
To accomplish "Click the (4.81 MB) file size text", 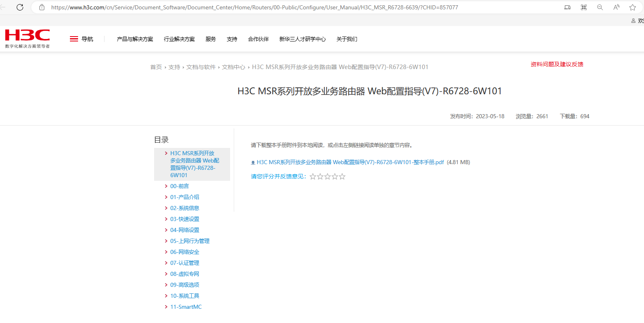I will [x=459, y=162].
